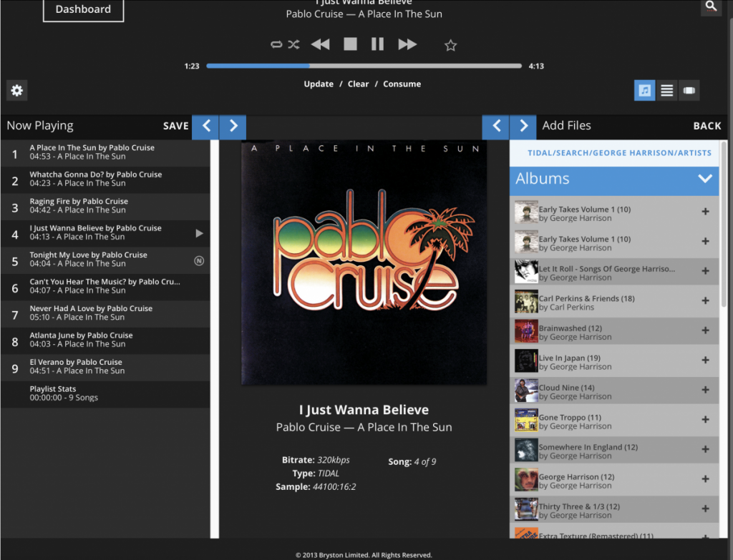Viewport: 733px width, 560px height.
Task: Select I Just Wanna Believe in playlist
Action: 105,234
